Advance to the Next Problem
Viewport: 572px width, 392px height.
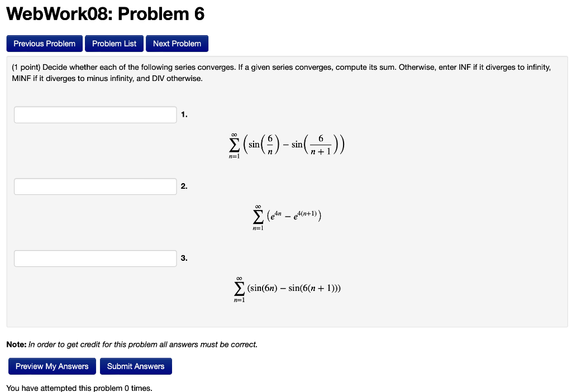[x=177, y=43]
